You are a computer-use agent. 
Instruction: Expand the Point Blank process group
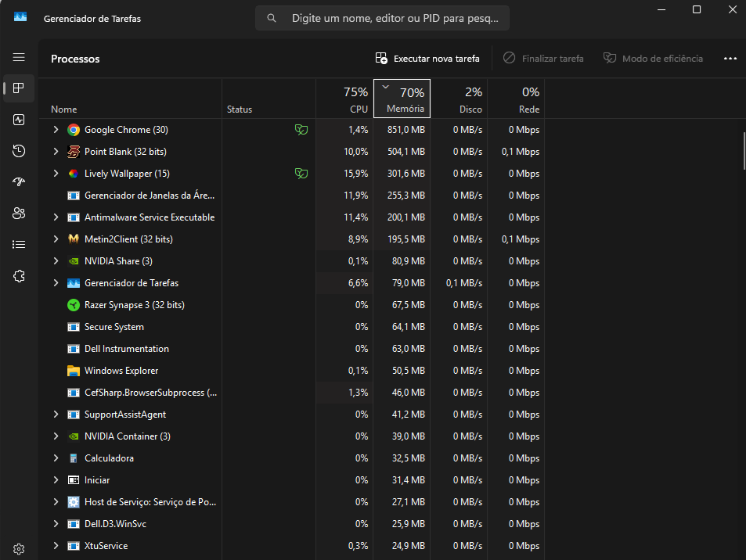point(56,152)
